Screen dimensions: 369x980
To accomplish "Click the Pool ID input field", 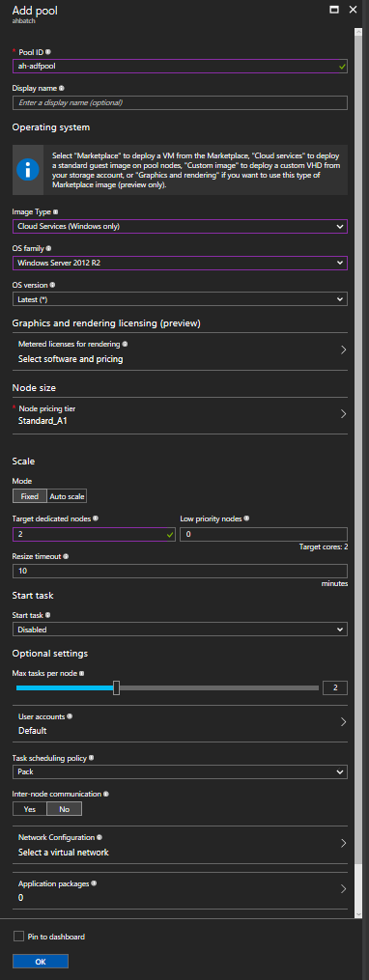I will pyautogui.click(x=180, y=66).
